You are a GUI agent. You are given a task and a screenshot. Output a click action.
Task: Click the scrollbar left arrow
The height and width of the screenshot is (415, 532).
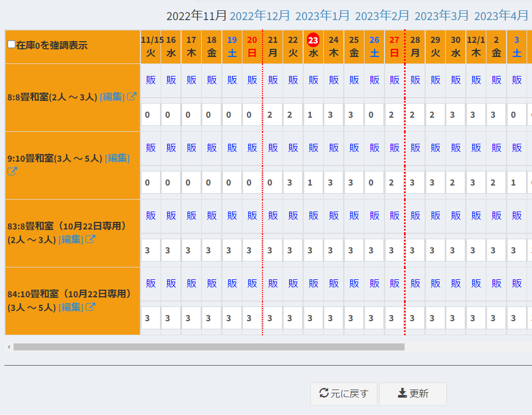(x=9, y=347)
